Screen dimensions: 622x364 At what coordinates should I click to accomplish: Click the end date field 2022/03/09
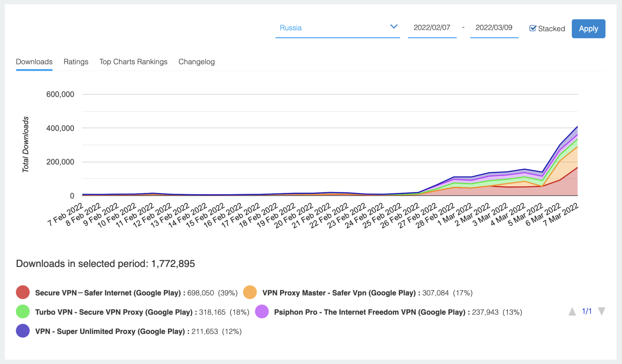(494, 28)
